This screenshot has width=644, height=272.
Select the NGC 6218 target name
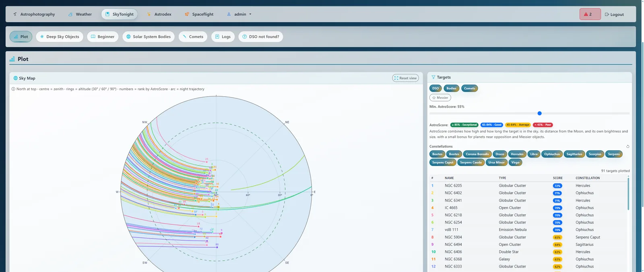[453, 215]
